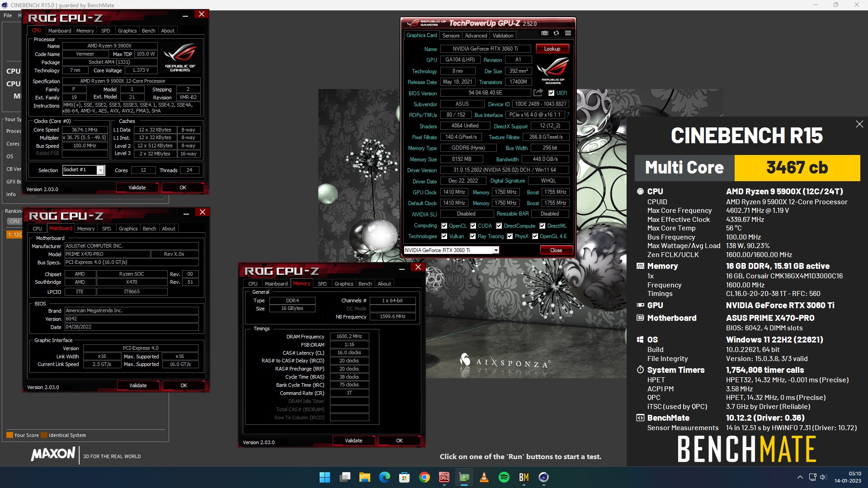
Task: Click Mainboard Model field PRIME X470-PRO
Action: tap(107, 254)
